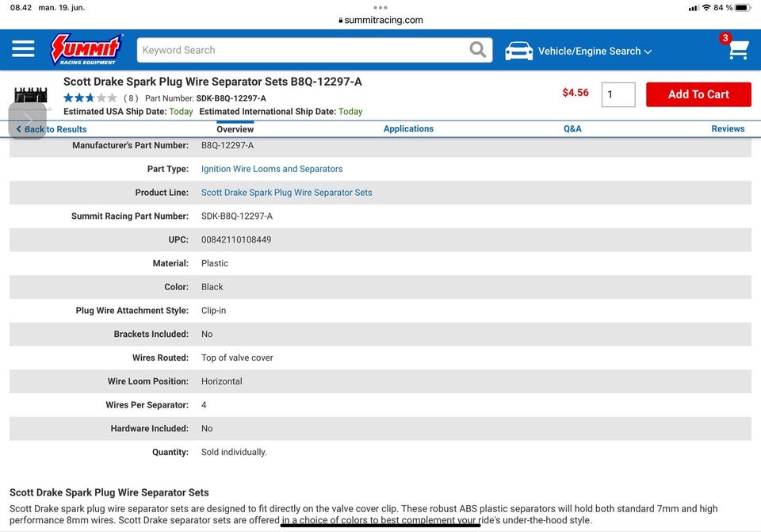Expand the side panel arrow handle
Viewport: 761px width, 532px height.
[x=27, y=121]
